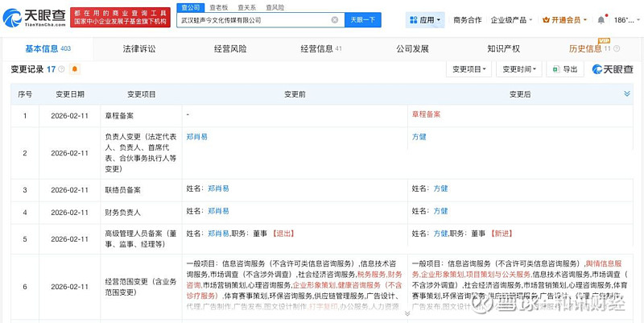The height and width of the screenshot is (323, 644).
Task: Click the 天眼一下 search button
Action: pos(363,19)
